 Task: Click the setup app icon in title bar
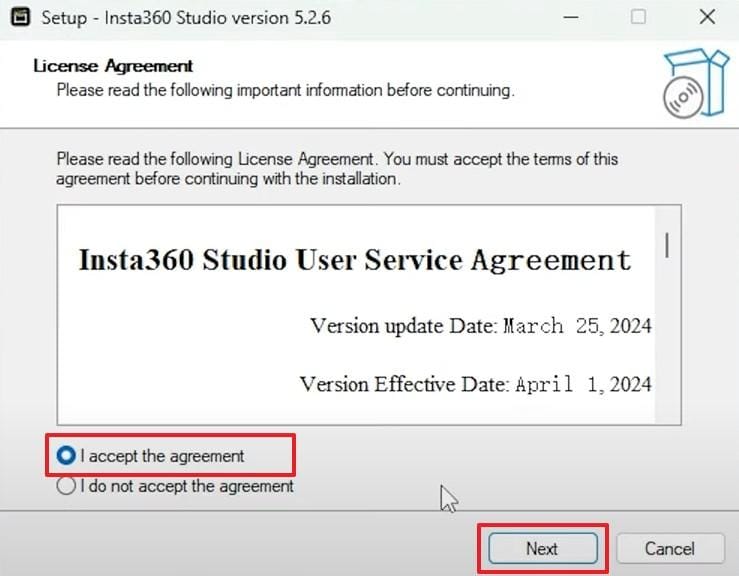[20, 17]
